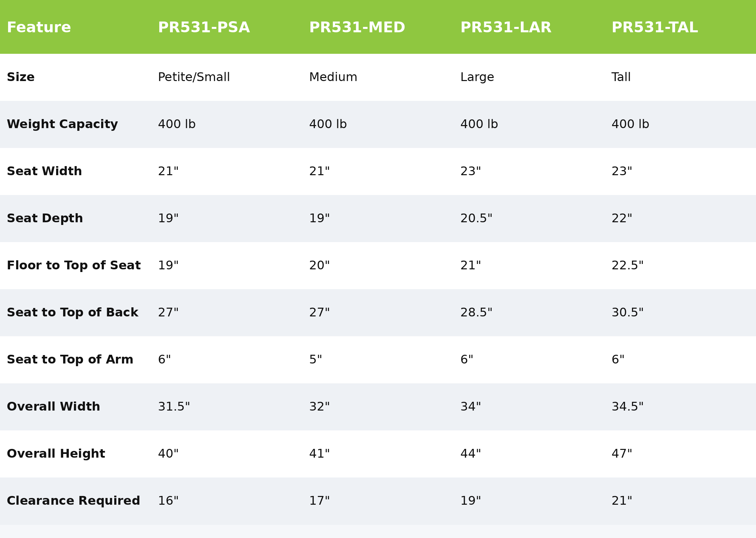Click the Seat Width row label
The width and height of the screenshot is (756, 538).
click(x=44, y=171)
